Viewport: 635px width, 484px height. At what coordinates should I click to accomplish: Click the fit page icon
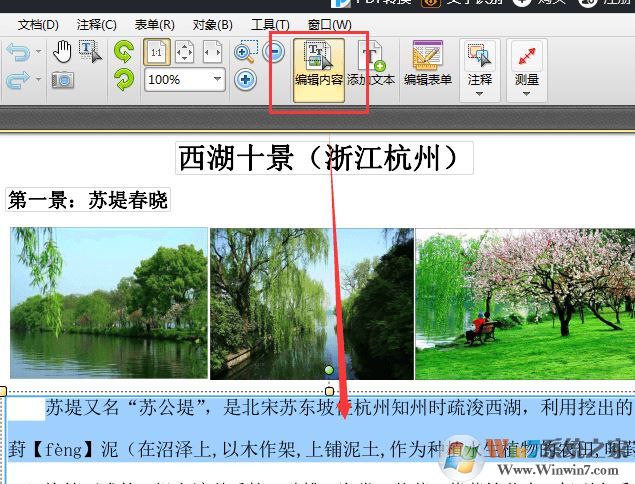184,52
